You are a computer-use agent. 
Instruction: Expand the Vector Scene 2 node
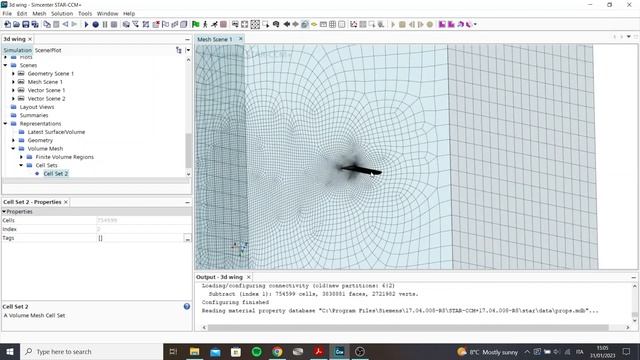tap(13, 99)
